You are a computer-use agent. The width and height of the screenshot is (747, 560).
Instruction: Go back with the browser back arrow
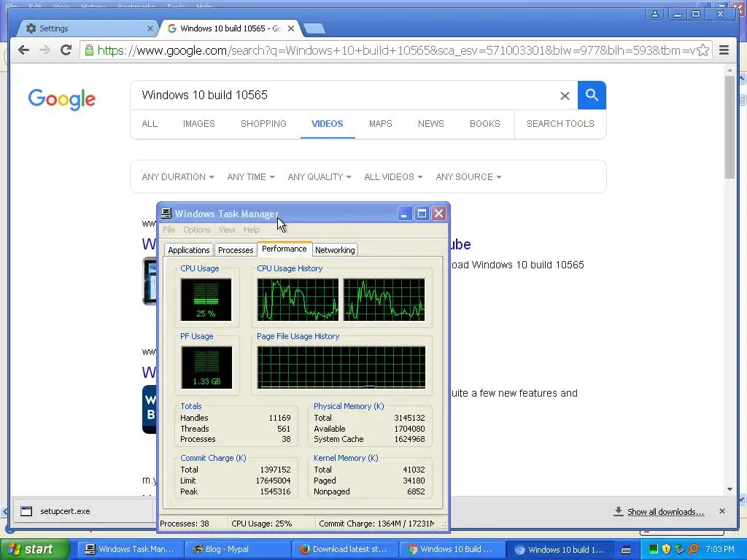point(23,50)
